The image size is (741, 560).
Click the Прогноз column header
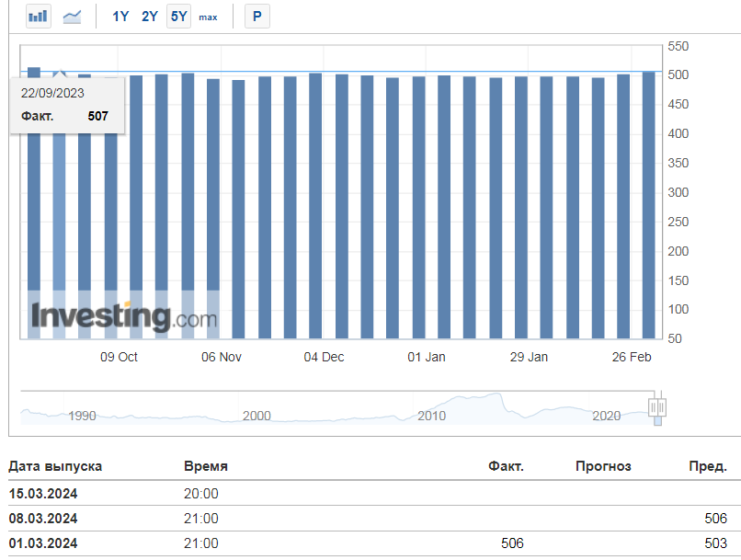(x=603, y=466)
